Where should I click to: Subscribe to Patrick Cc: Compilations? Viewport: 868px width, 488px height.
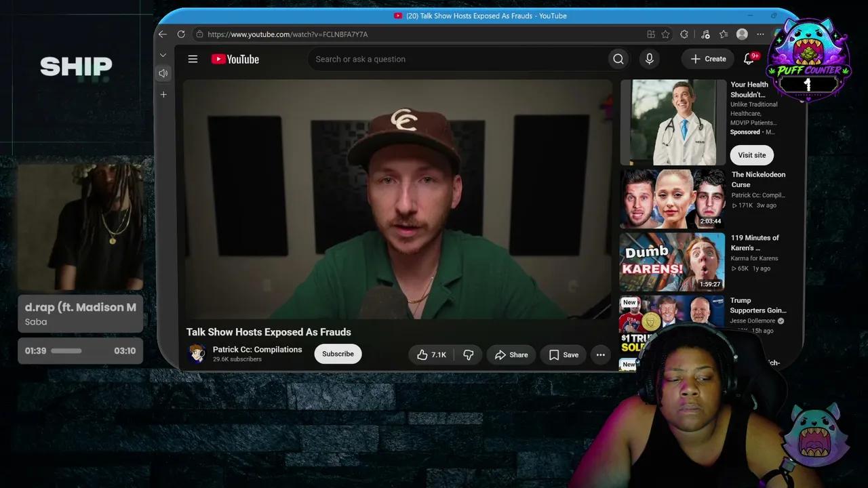pyautogui.click(x=338, y=354)
